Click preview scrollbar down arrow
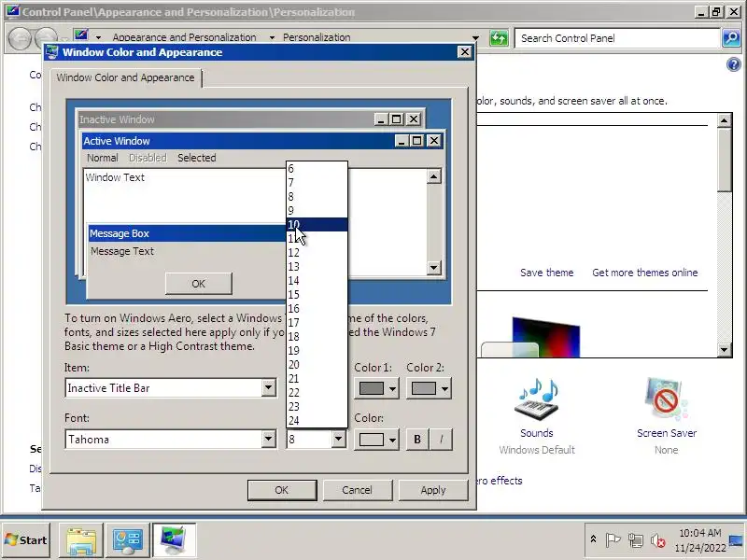 [433, 268]
